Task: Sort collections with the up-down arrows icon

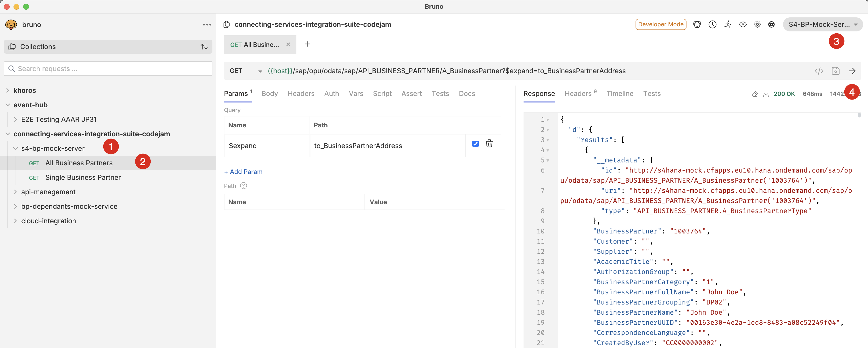Action: 204,47
